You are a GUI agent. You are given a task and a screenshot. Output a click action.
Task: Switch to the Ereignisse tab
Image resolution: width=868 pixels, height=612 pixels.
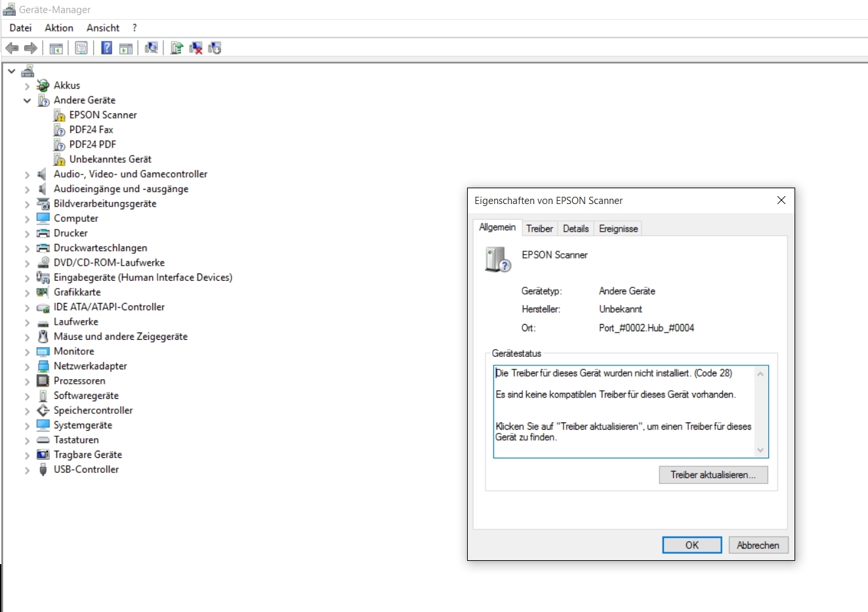coord(618,228)
